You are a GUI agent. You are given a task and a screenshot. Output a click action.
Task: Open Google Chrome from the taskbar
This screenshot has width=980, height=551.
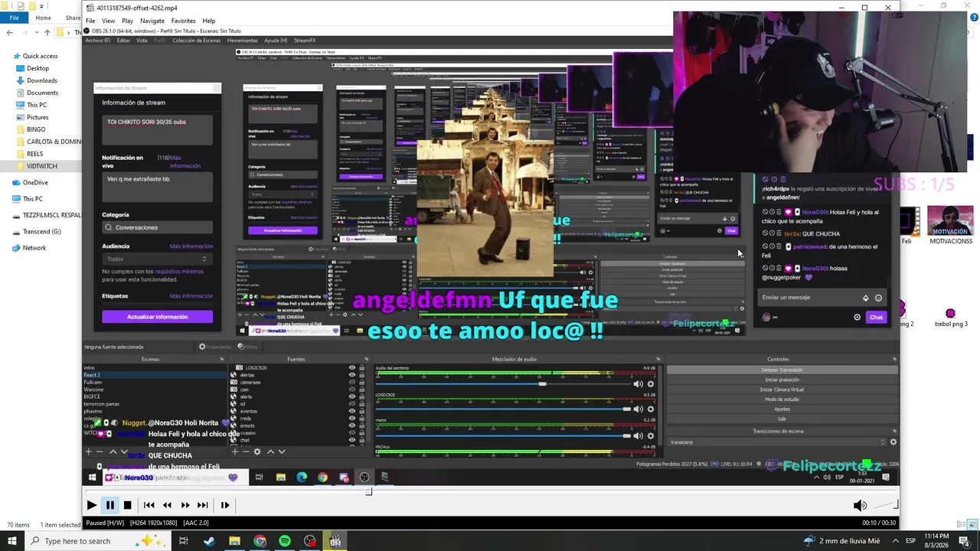pos(260,541)
